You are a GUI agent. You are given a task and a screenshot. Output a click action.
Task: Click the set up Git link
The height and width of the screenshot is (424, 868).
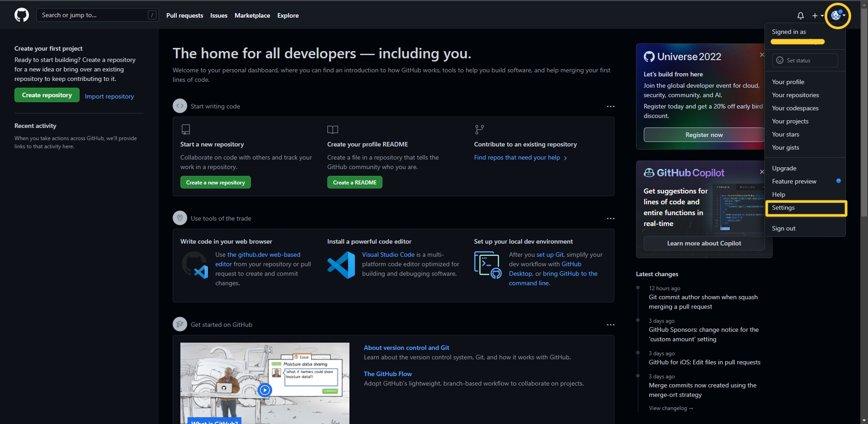pyautogui.click(x=550, y=254)
